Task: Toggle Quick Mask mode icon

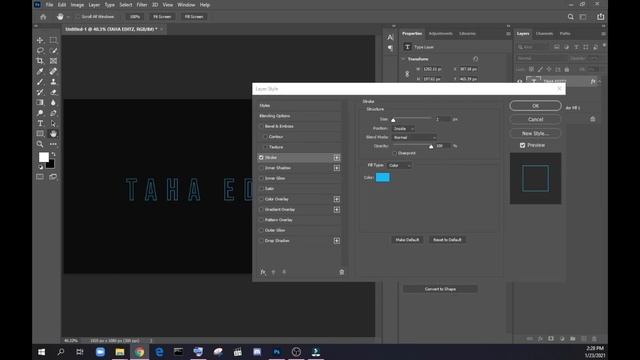Action: [x=40, y=177]
